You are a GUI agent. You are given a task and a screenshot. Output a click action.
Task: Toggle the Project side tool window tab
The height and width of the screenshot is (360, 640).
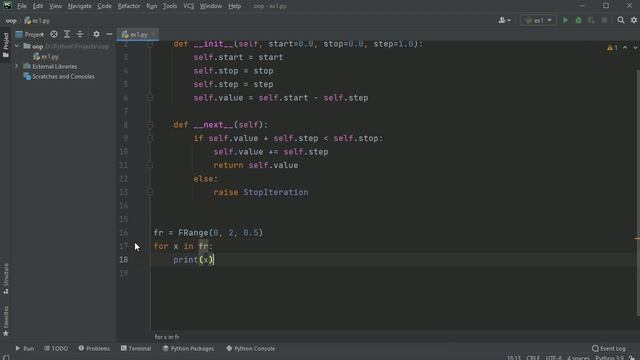point(6,45)
